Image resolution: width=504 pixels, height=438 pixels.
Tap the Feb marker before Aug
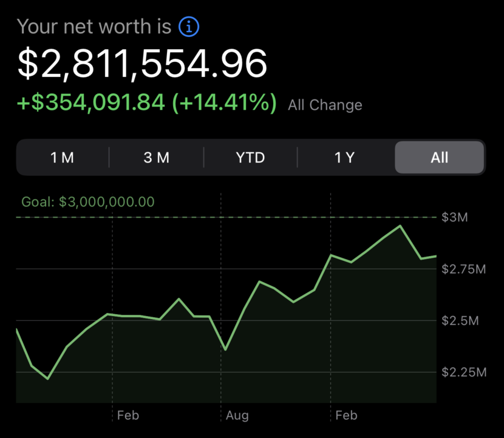point(128,416)
